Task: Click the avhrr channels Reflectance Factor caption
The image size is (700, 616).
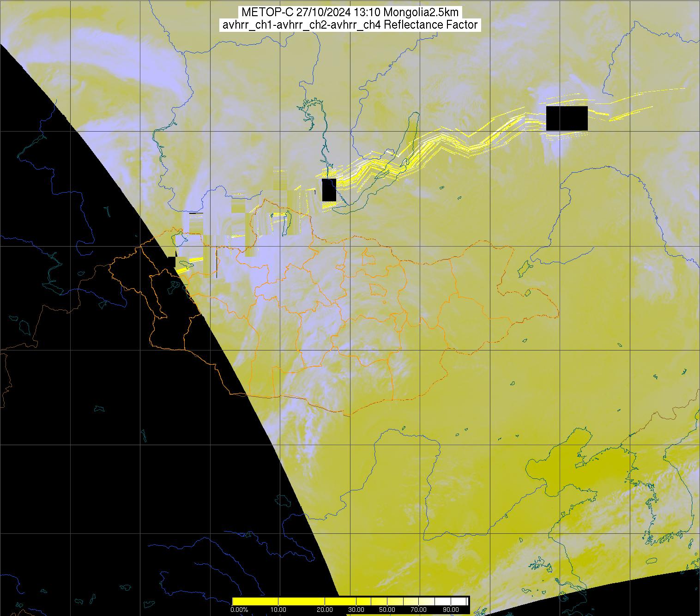Action: tap(350, 25)
